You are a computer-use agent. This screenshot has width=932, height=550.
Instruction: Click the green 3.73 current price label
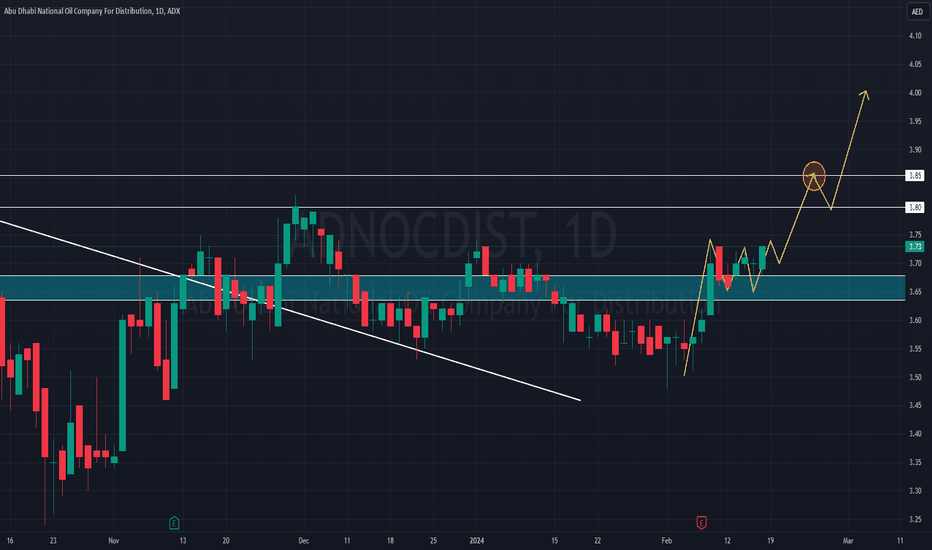point(915,246)
